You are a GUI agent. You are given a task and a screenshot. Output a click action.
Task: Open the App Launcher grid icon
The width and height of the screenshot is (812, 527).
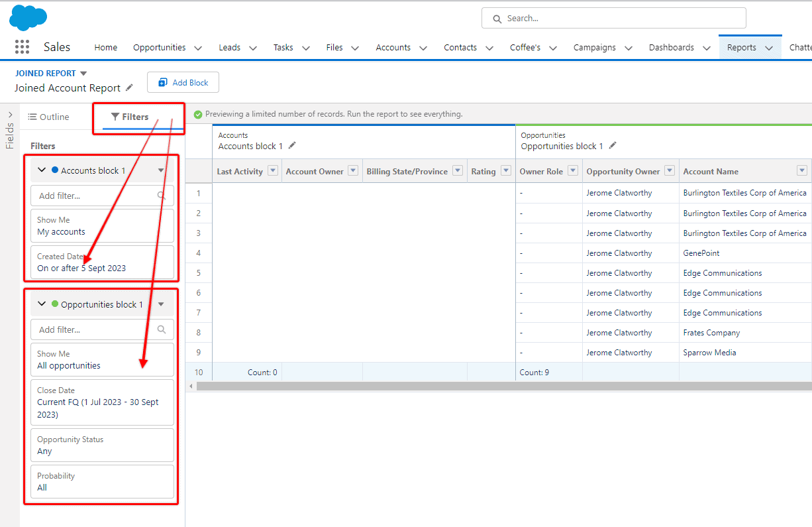[22, 47]
